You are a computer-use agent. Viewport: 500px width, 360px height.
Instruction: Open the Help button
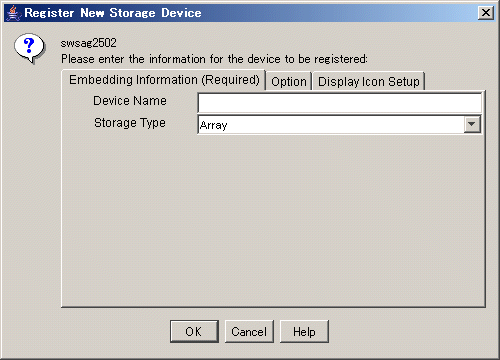304,331
